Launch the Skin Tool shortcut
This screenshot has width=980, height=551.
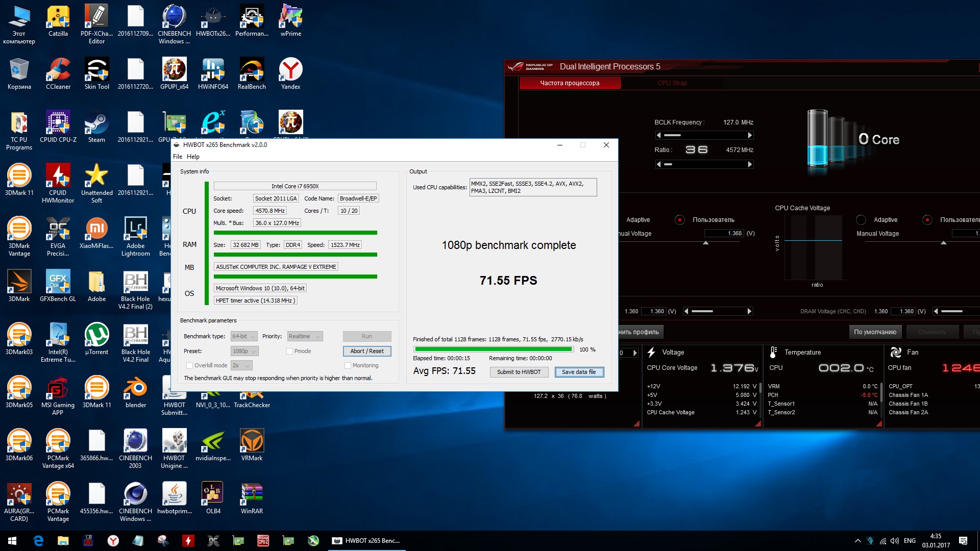pyautogui.click(x=96, y=74)
